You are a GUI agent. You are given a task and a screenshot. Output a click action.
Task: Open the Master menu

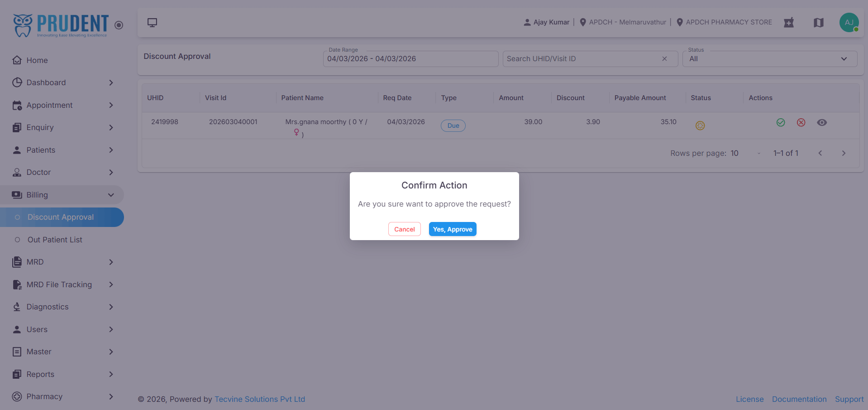[x=62, y=352]
